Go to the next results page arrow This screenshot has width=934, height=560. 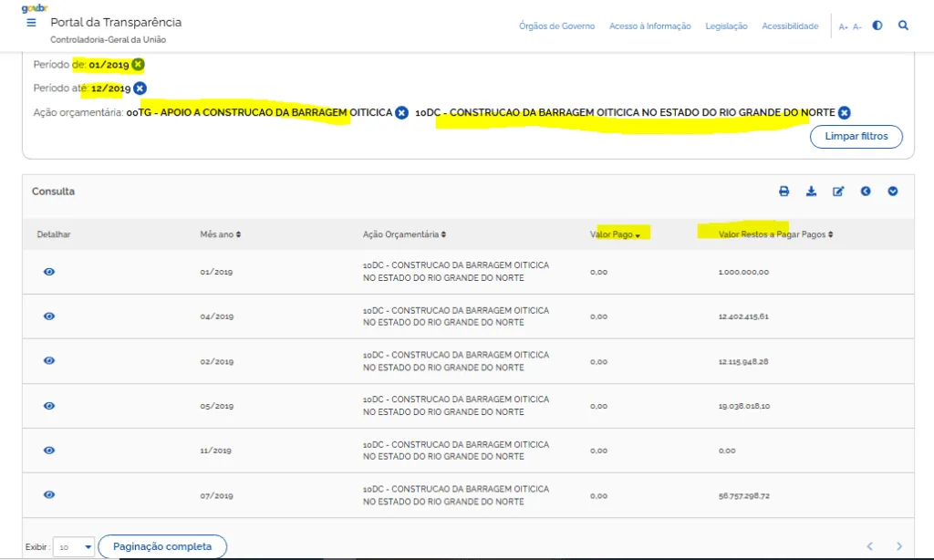click(x=898, y=546)
